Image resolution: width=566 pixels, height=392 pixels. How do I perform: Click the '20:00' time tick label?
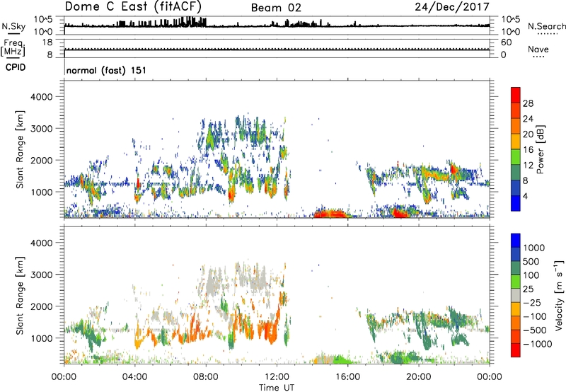point(418,377)
